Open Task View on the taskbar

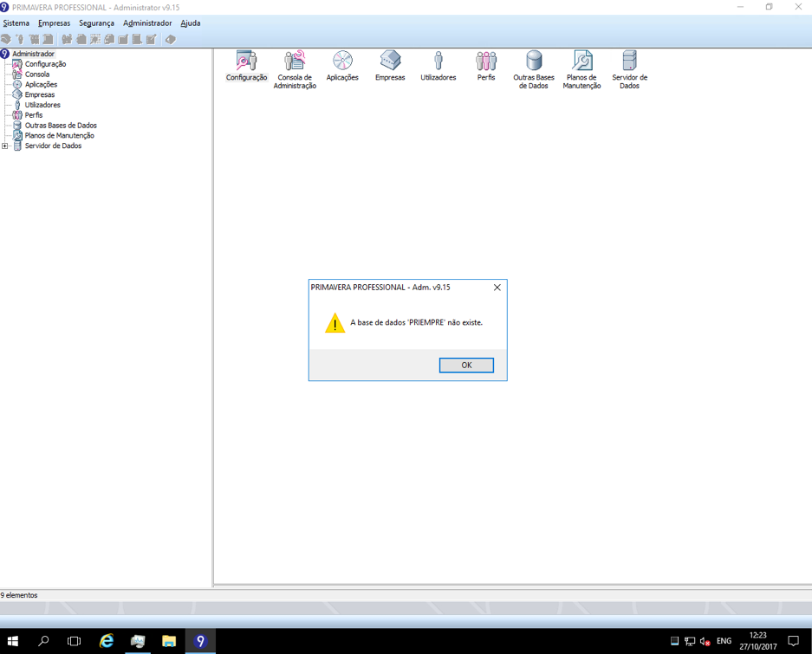pyautogui.click(x=74, y=641)
